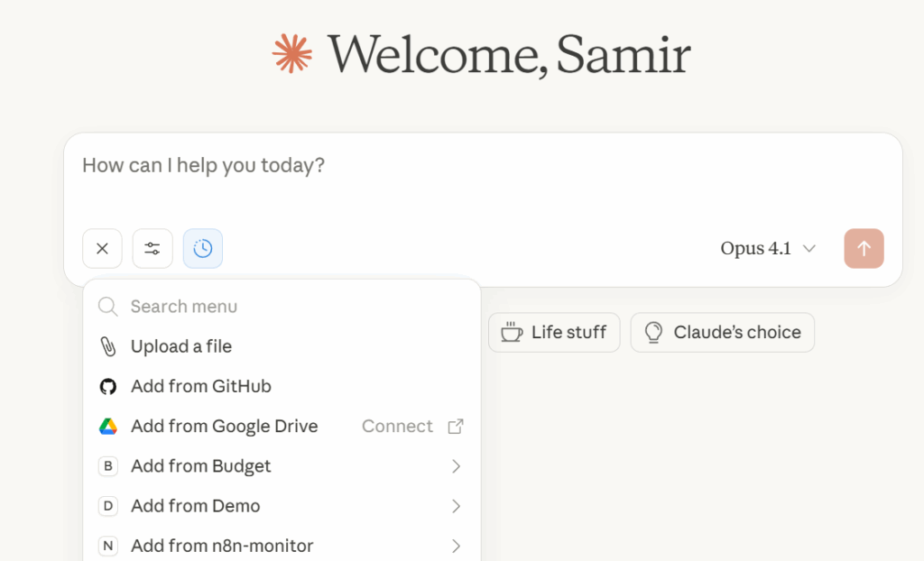The width and height of the screenshot is (924, 561).
Task: Toggle the extended thinking clock button
Action: [x=203, y=249]
